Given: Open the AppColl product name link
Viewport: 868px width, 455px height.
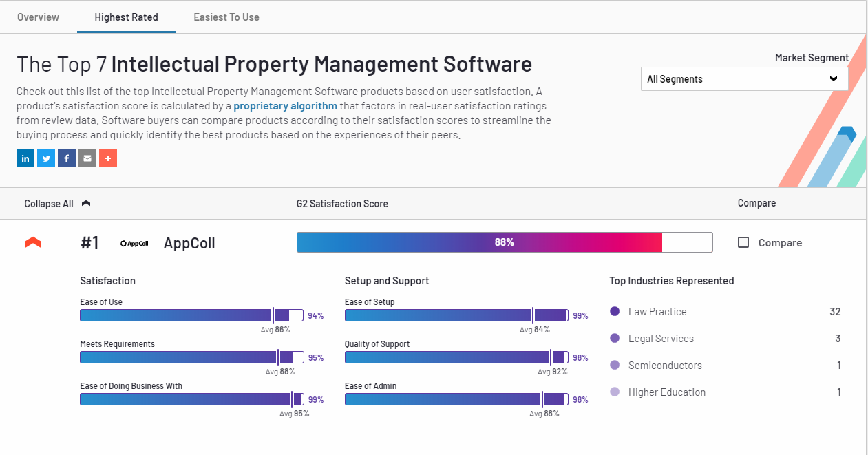Looking at the screenshot, I should [x=189, y=243].
